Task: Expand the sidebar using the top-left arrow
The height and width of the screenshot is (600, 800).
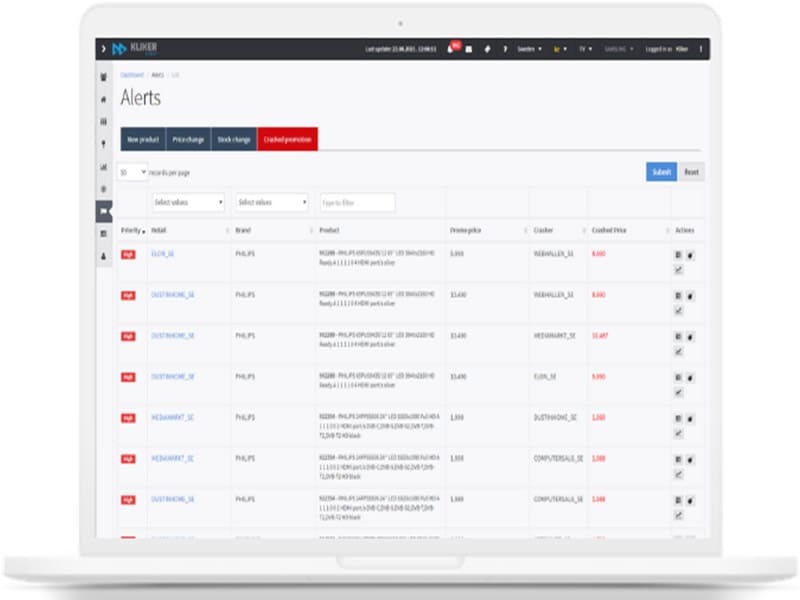Action: point(103,49)
